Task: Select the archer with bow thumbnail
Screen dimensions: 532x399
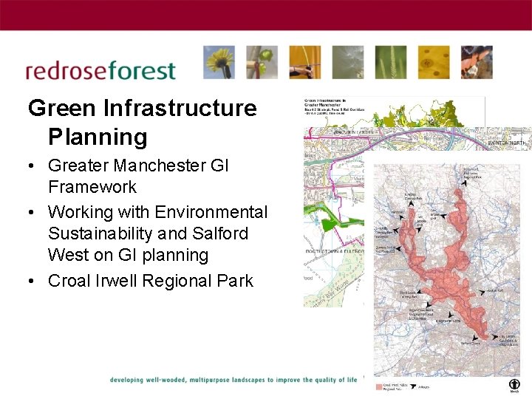Action: [x=304, y=62]
